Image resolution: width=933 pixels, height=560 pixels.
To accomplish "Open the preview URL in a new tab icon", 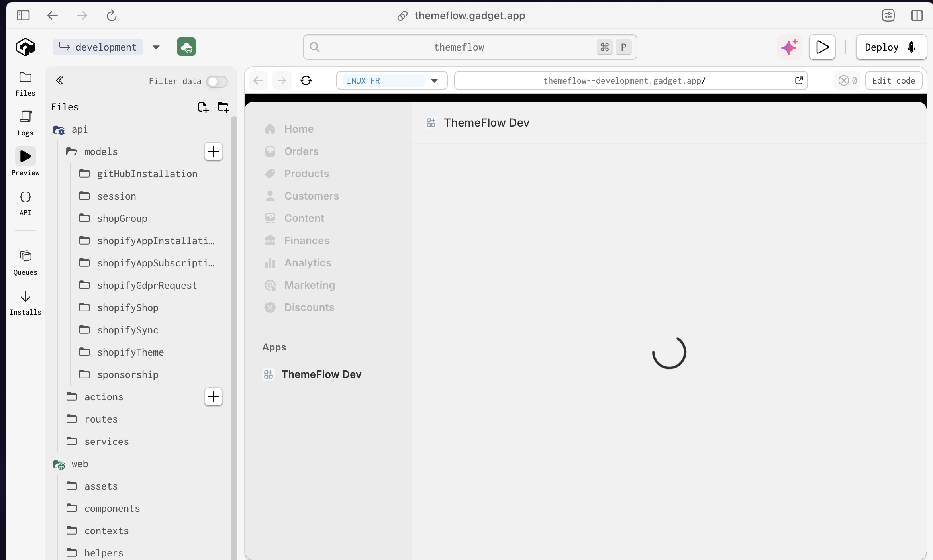I will (x=799, y=81).
